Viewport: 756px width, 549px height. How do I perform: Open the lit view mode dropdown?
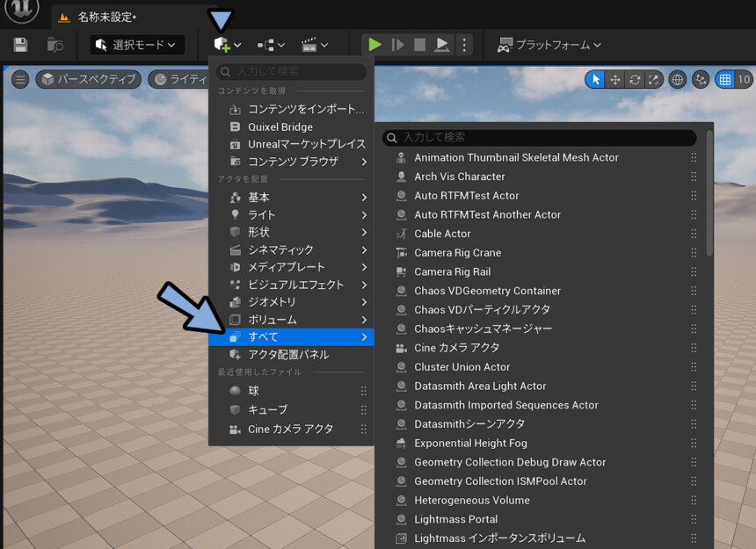click(x=180, y=79)
